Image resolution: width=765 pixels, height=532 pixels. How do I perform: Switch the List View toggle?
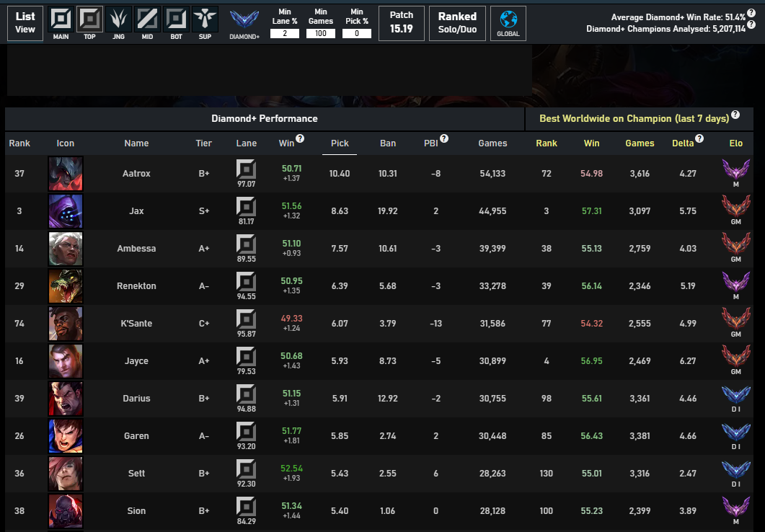pos(25,23)
